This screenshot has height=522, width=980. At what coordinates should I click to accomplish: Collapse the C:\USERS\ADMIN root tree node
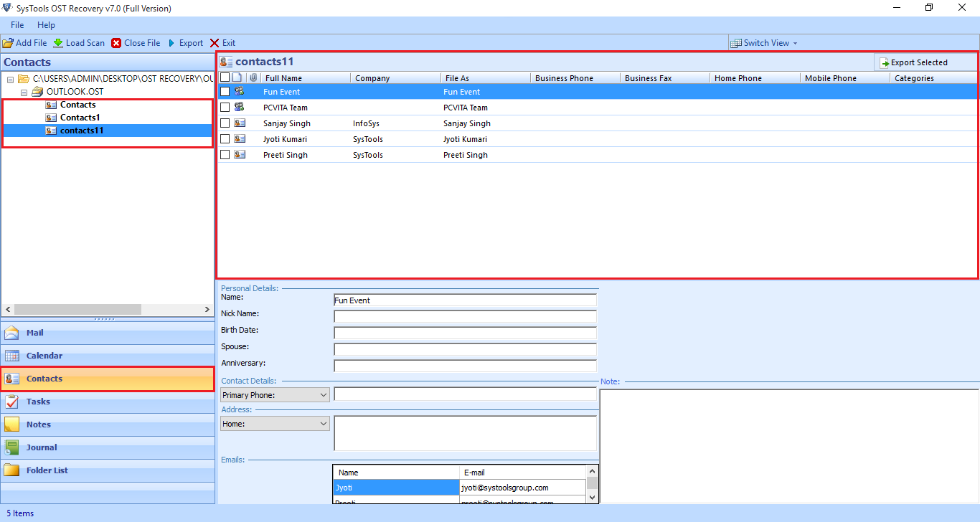(x=10, y=79)
